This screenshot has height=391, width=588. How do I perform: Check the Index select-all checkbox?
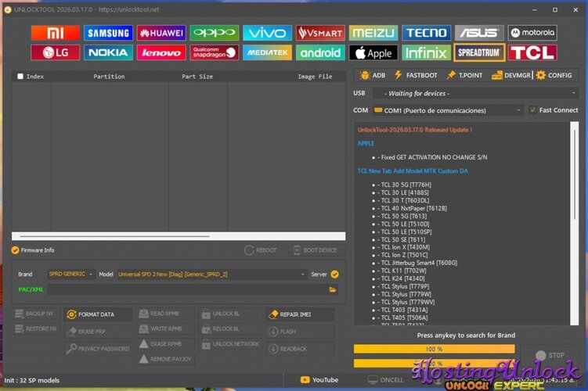(x=20, y=77)
